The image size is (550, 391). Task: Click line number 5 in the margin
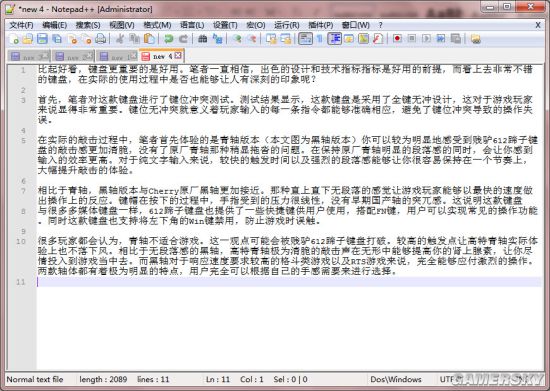click(23, 141)
